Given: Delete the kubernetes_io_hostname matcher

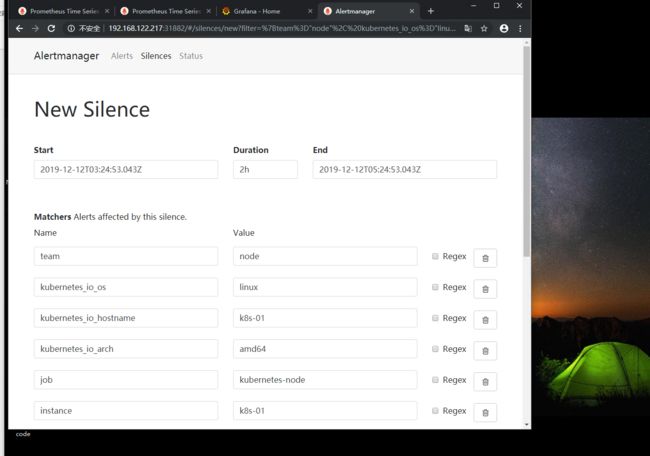Looking at the screenshot, I should (x=485, y=319).
